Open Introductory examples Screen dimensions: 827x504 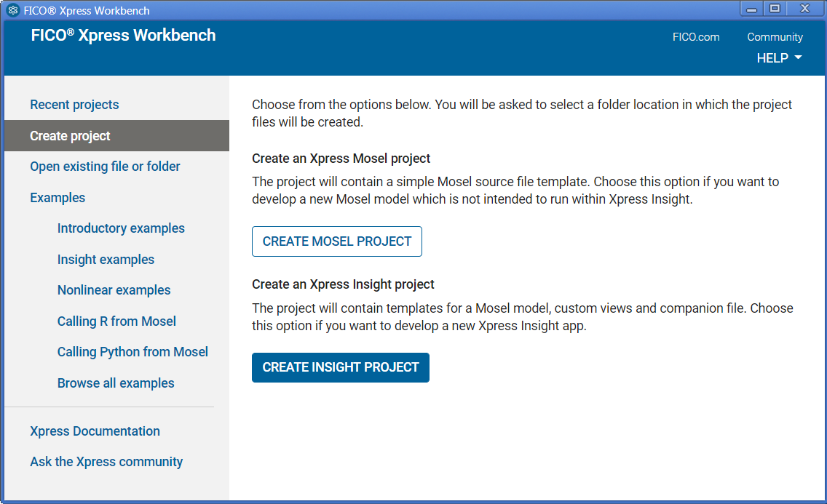121,228
